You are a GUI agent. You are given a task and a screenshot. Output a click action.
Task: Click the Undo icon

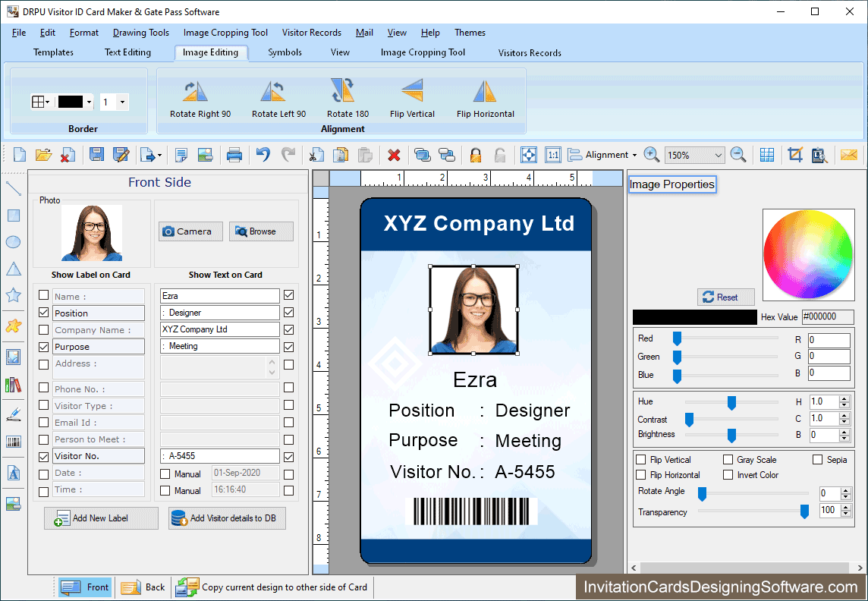coord(263,154)
